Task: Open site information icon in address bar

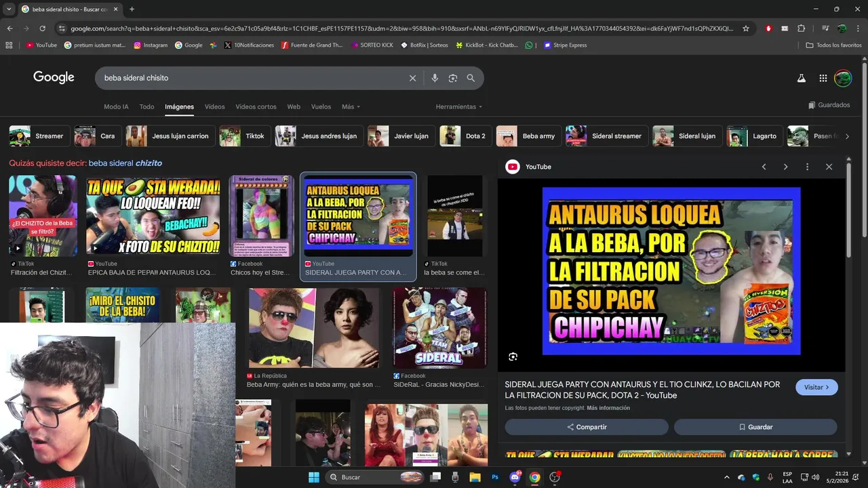Action: pos(62,28)
